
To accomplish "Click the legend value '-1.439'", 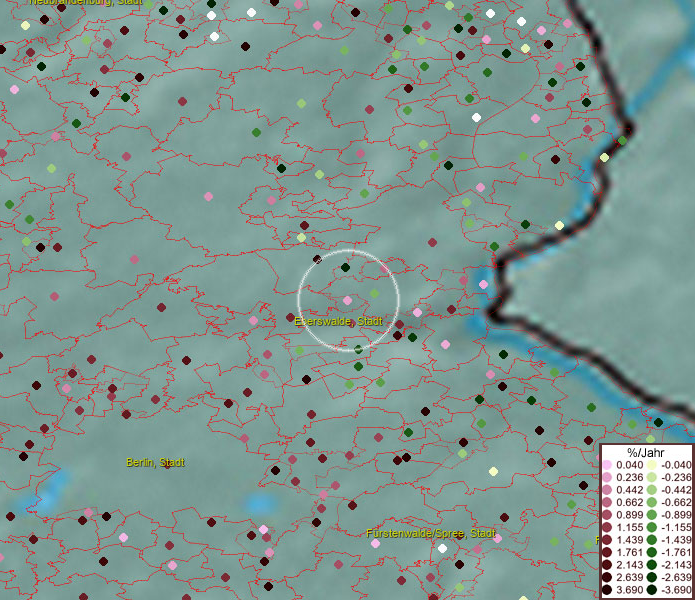I will (676, 540).
